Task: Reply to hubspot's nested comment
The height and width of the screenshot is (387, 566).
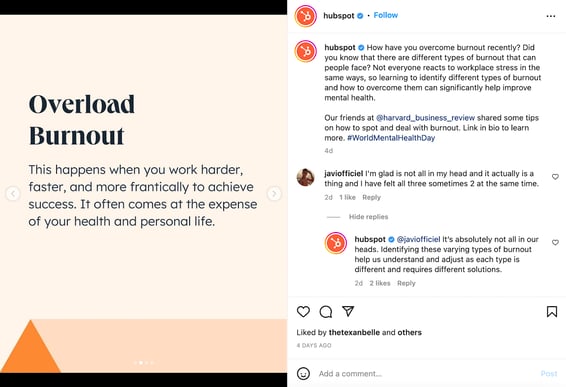Action: [406, 283]
